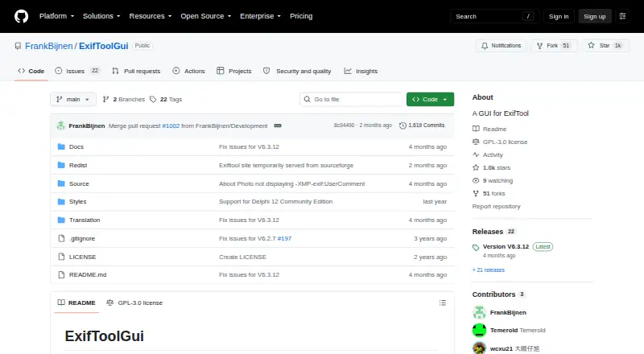This screenshot has width=644, height=354.
Task: Switch to Pull requests tab
Action: pos(136,71)
